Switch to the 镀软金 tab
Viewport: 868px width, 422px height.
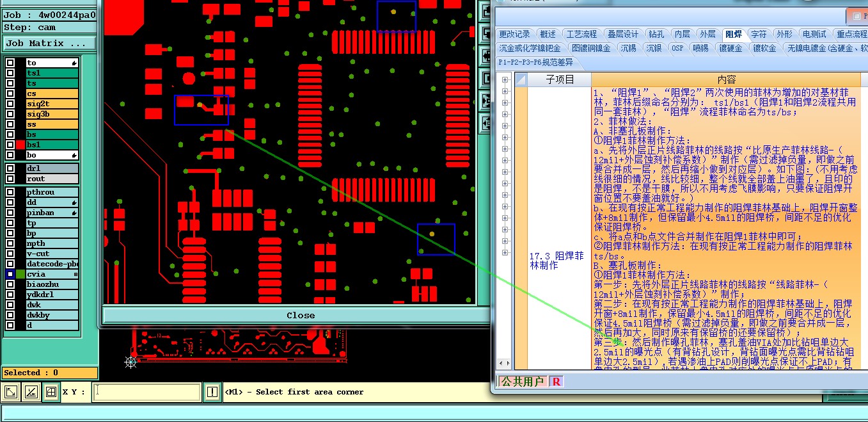(764, 48)
